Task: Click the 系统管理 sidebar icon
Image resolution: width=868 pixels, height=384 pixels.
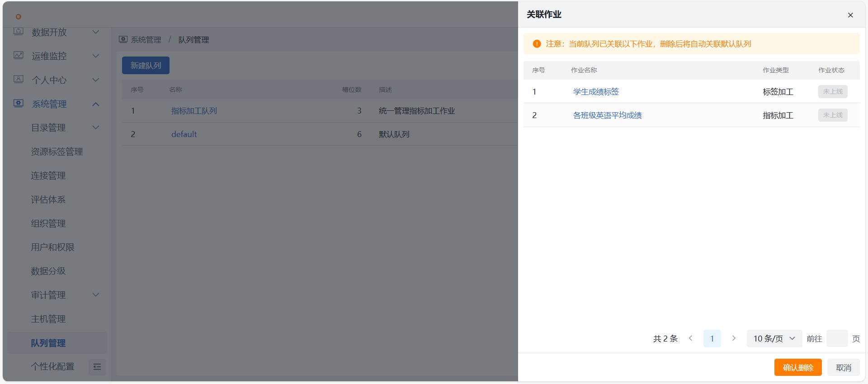Action: pos(19,104)
